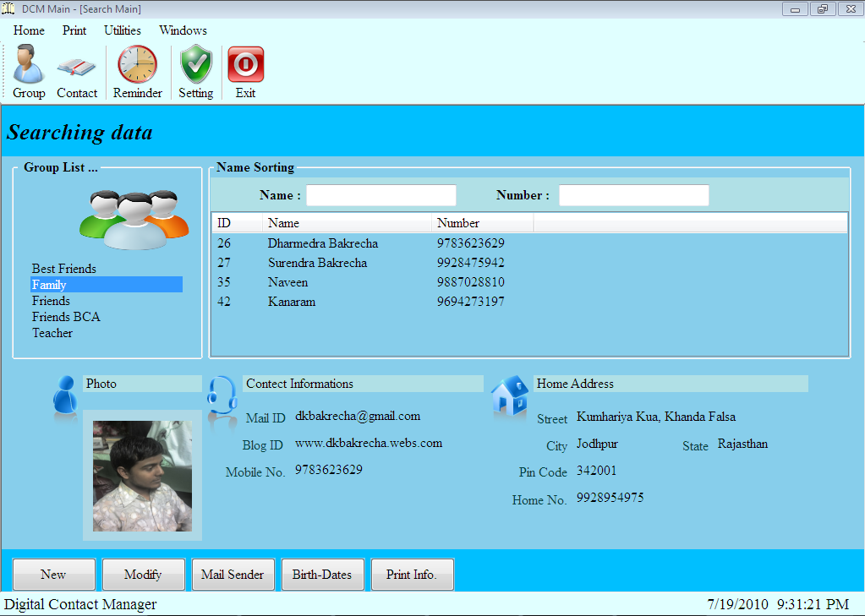This screenshot has width=865, height=616.
Task: Select the Family group
Action: point(107,285)
